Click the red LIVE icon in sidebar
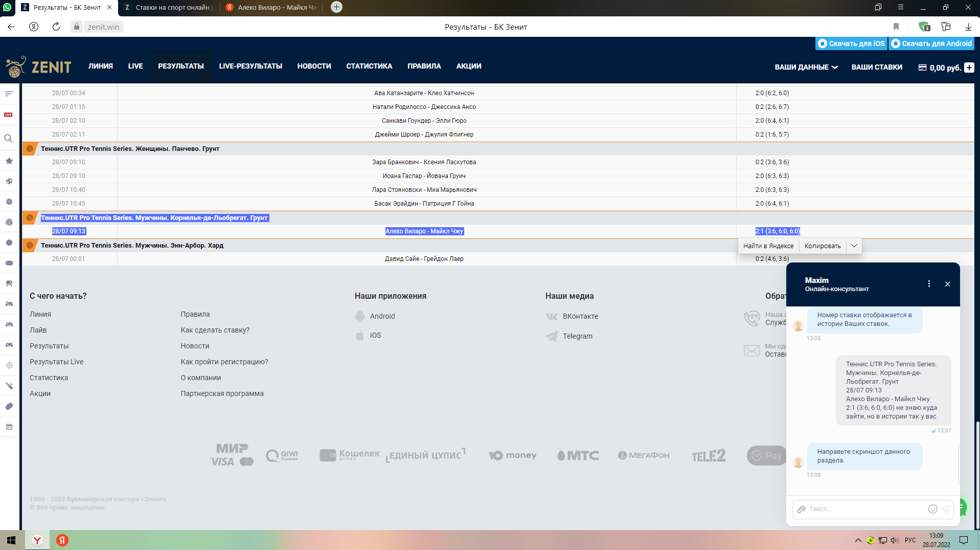 tap(9, 115)
